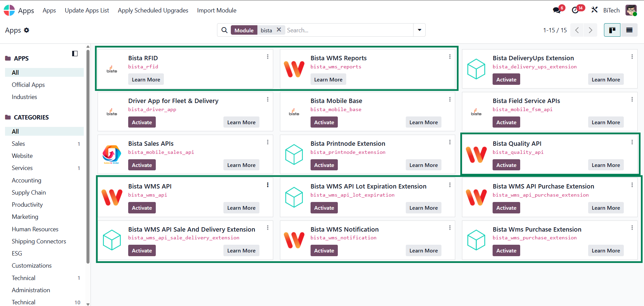Viewport: 644px width, 306px height.
Task: Switch to List view
Action: (629, 30)
